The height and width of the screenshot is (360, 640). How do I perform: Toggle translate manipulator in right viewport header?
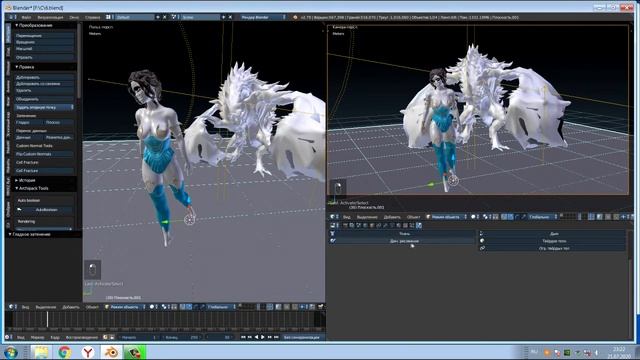[x=511, y=217]
